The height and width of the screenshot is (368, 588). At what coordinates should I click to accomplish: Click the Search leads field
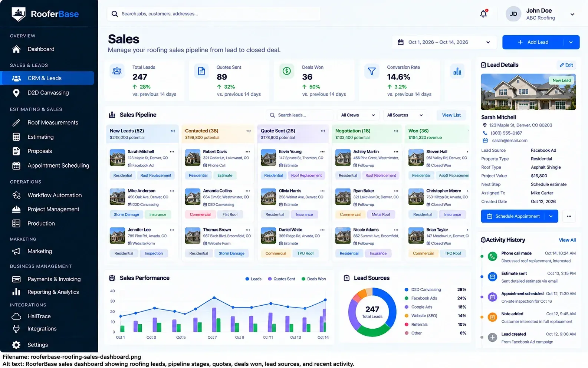coord(299,115)
